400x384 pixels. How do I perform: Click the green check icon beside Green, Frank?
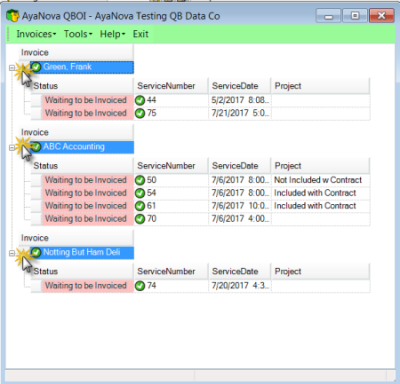point(36,67)
